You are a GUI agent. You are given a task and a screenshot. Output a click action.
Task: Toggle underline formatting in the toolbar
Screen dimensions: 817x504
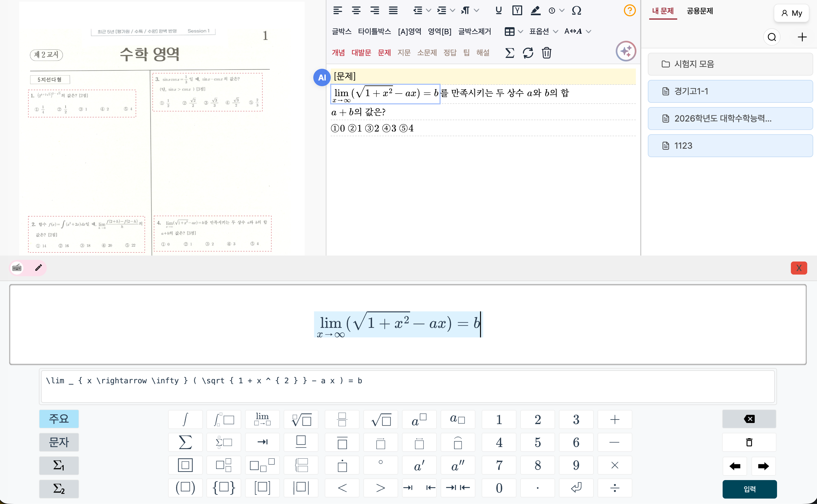pyautogui.click(x=498, y=10)
